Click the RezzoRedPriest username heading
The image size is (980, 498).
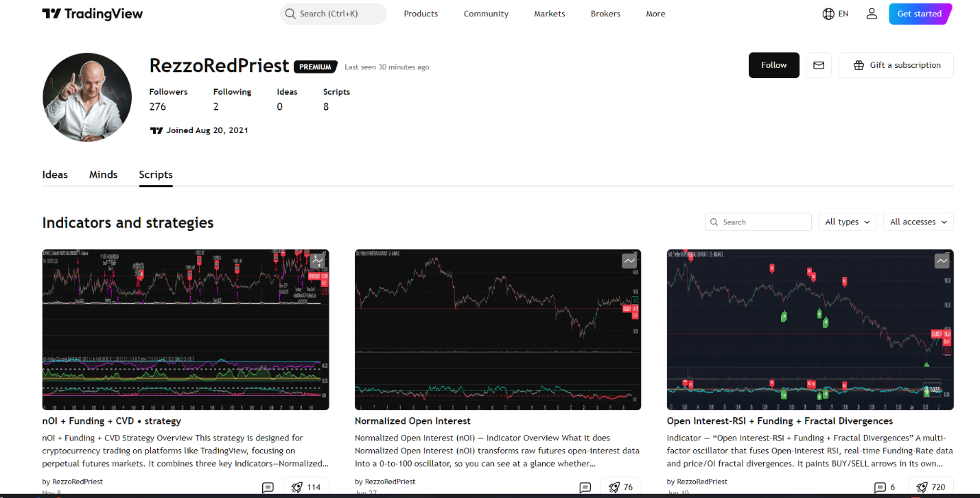point(219,66)
